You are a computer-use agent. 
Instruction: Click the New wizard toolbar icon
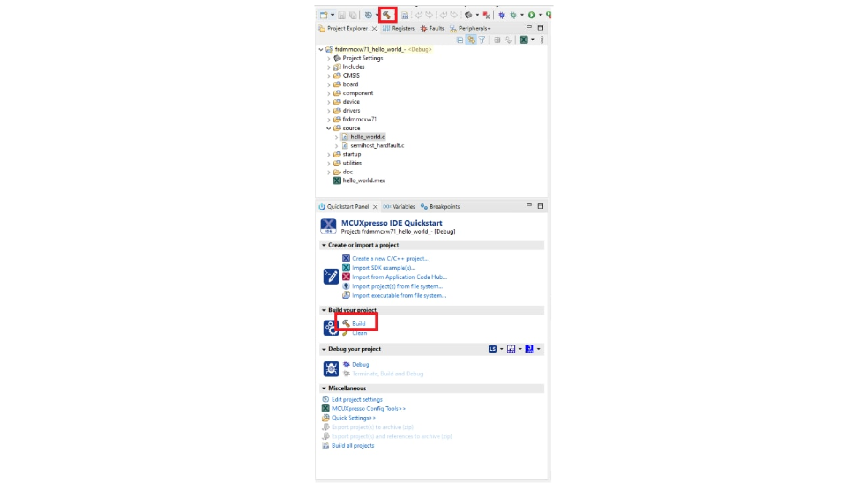(x=324, y=15)
